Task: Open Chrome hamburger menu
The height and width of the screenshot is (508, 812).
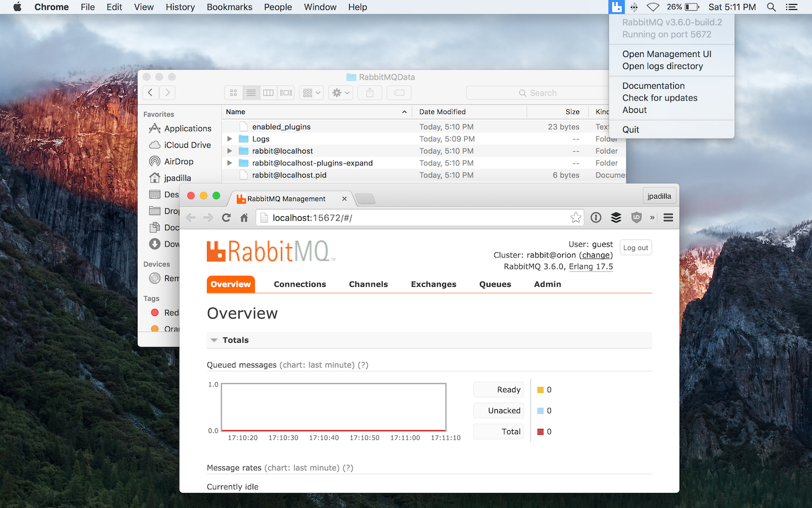Action: click(x=668, y=217)
